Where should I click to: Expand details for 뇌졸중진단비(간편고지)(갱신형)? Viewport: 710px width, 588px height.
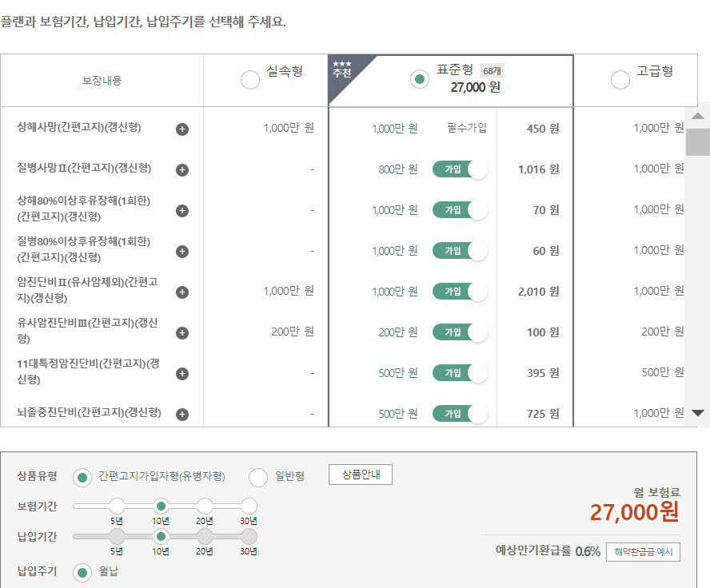pyautogui.click(x=182, y=415)
